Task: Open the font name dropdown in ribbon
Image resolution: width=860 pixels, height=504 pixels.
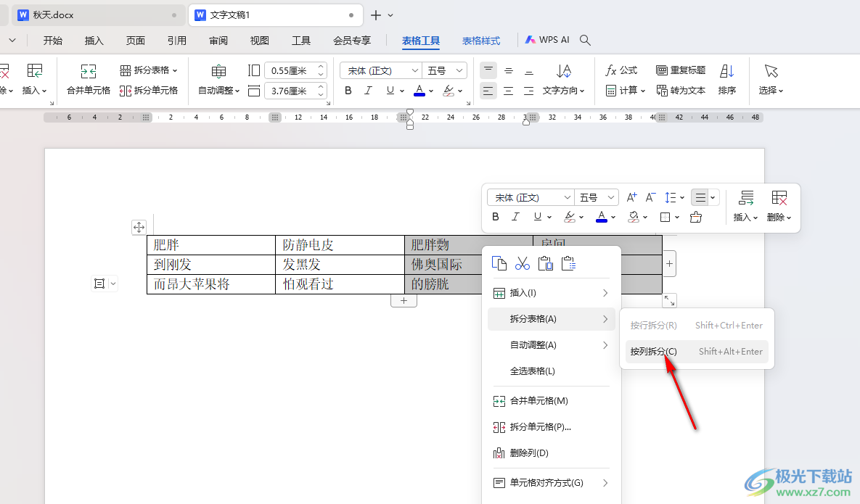Action: tap(415, 70)
